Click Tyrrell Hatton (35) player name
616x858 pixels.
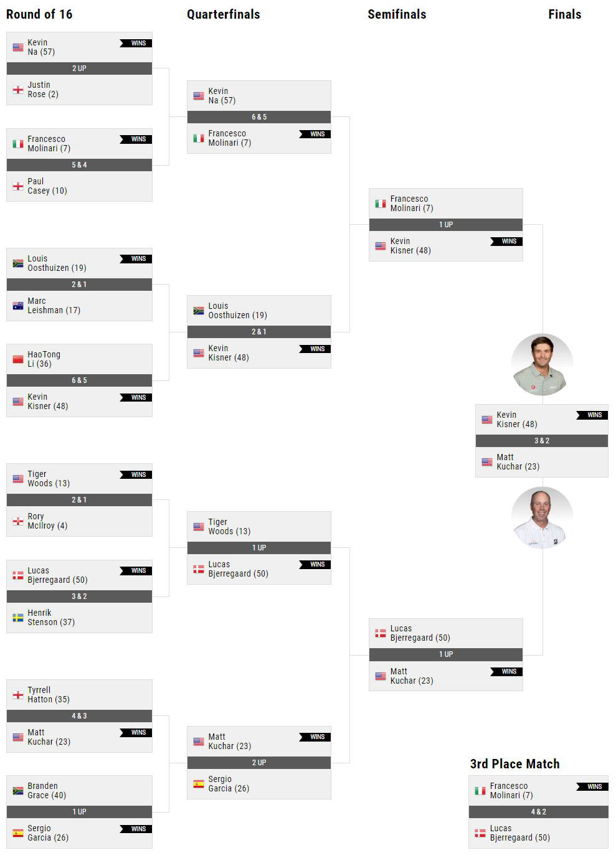tap(49, 695)
